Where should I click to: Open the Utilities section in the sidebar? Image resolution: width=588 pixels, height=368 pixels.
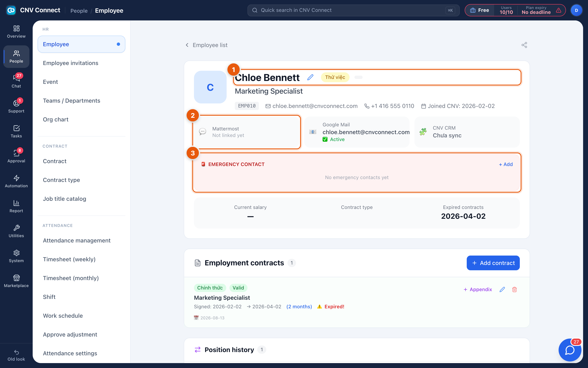pyautogui.click(x=16, y=231)
